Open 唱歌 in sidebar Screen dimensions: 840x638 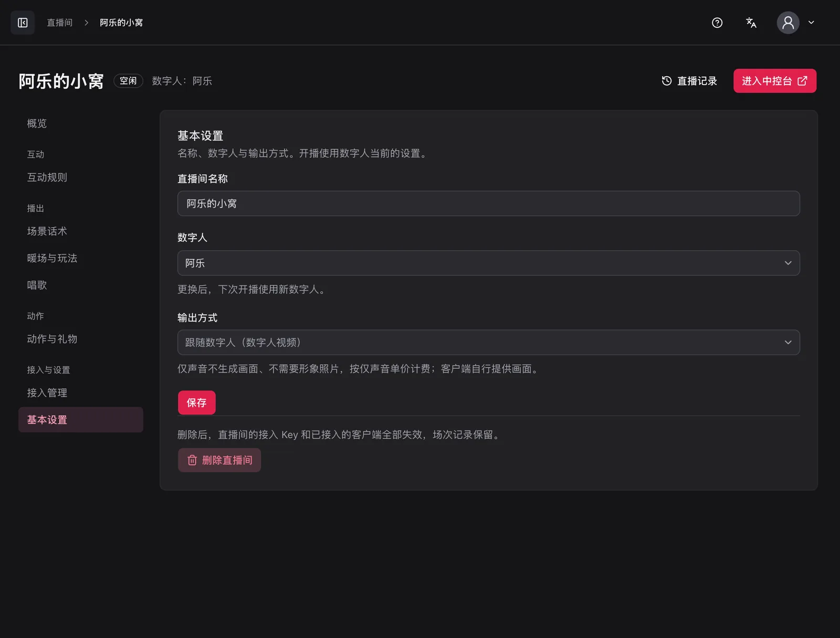coord(81,285)
